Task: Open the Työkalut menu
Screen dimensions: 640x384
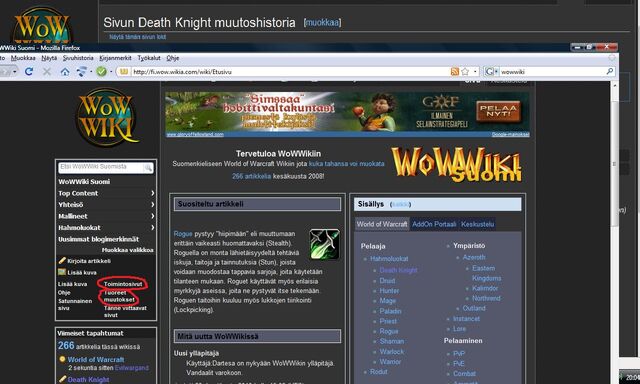Action: click(149, 58)
